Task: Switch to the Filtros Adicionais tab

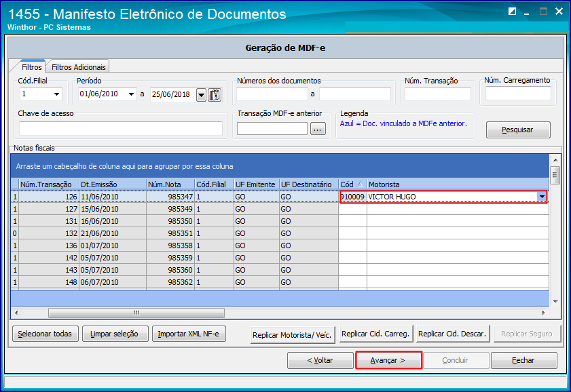Action: 78,67
